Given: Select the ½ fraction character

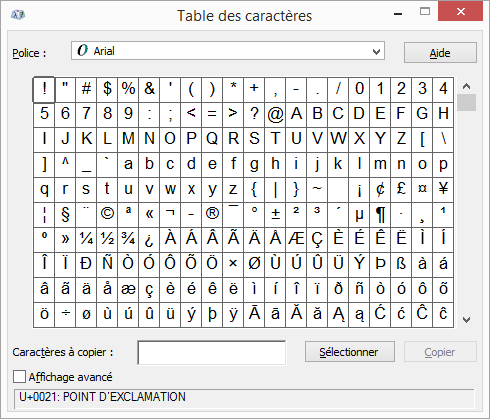Looking at the screenshot, I should coord(107,239).
